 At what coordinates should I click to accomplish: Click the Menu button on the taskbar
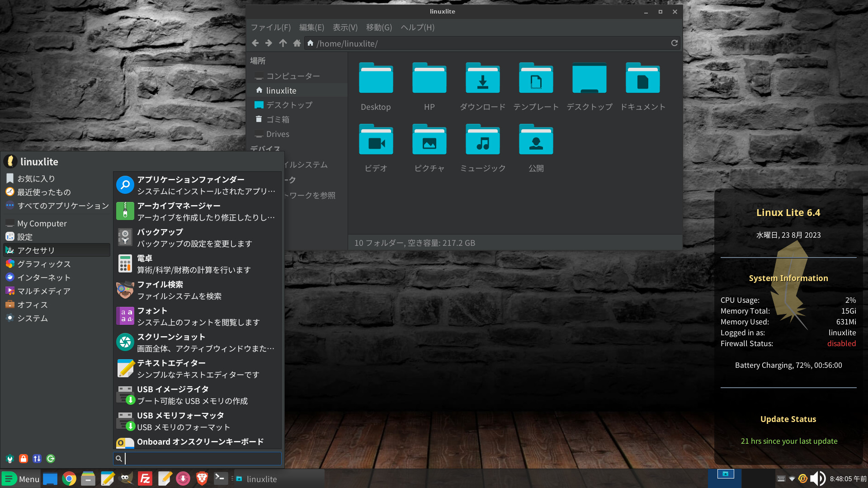point(21,479)
